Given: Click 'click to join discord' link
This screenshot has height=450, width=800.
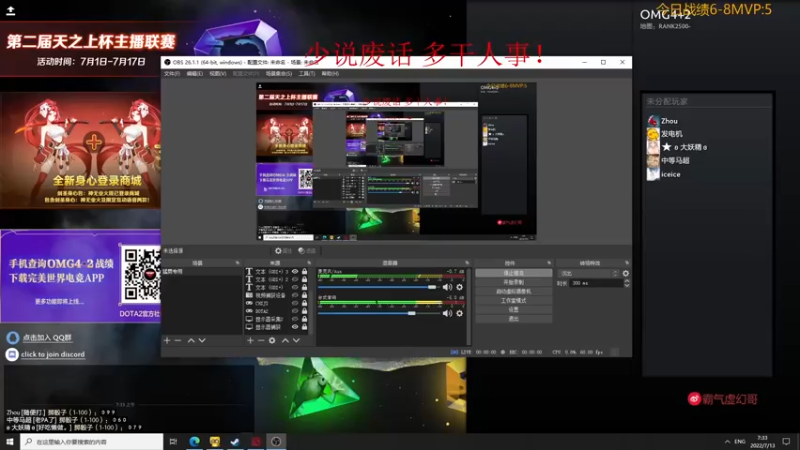Looking at the screenshot, I should click(53, 354).
